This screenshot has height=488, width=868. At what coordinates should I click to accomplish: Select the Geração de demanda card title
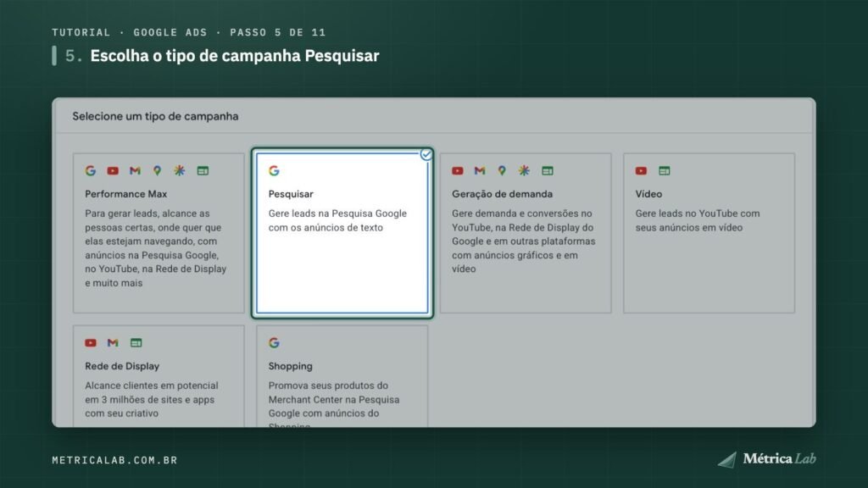coord(502,194)
